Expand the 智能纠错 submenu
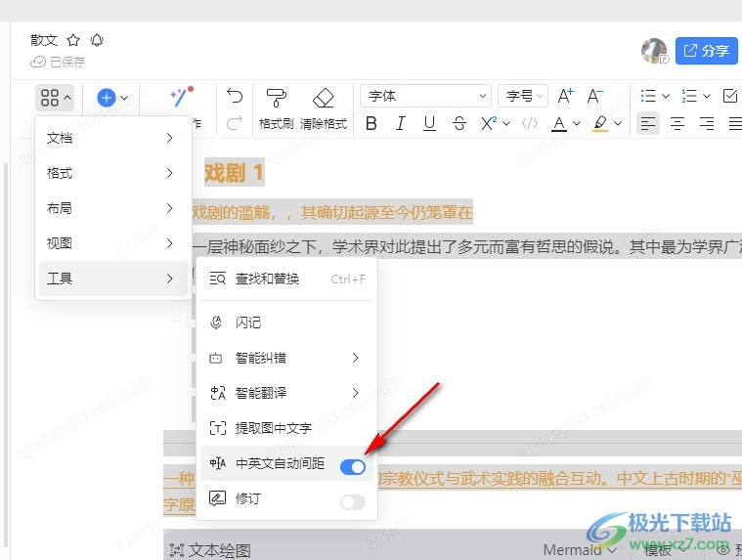Image resolution: width=742 pixels, height=560 pixels. [286, 358]
